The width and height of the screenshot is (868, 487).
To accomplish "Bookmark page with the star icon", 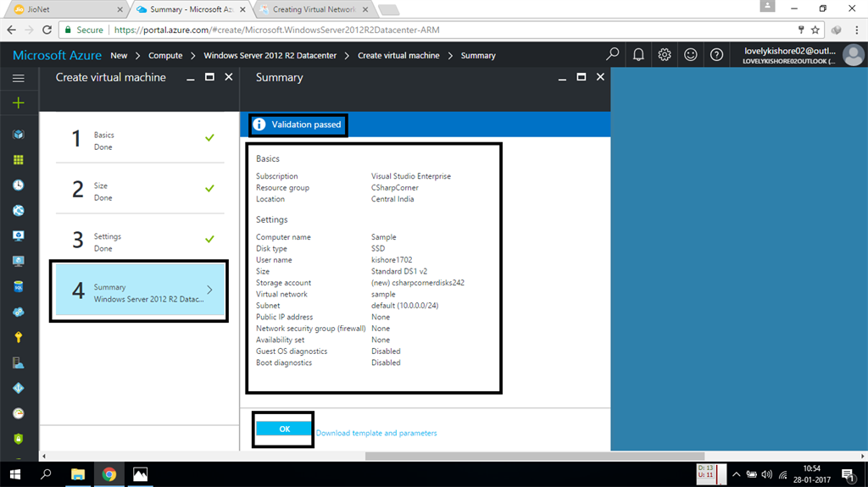I will pos(815,30).
